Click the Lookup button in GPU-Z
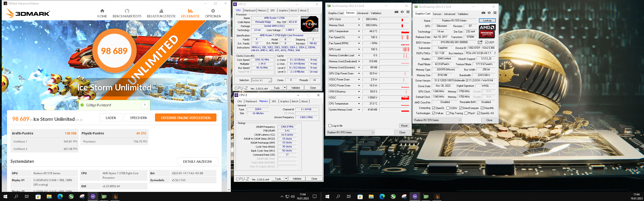The width and height of the screenshot is (644, 201). click(x=487, y=21)
